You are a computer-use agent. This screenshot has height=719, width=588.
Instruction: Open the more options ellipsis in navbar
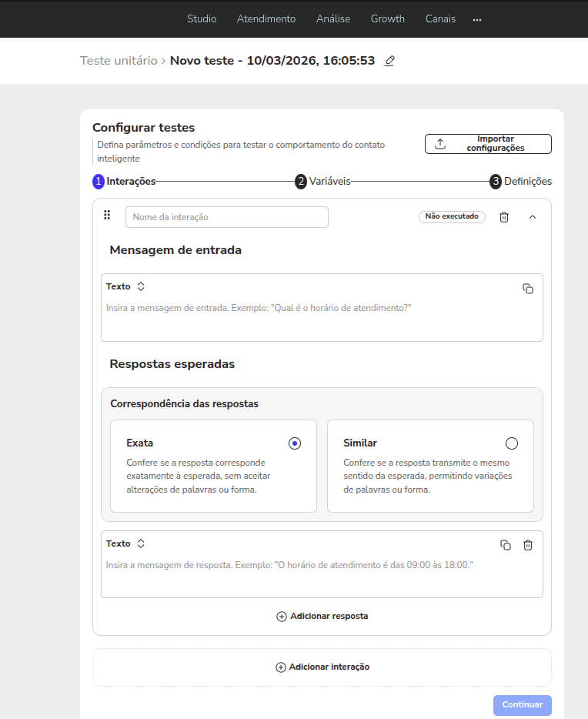[x=477, y=19]
